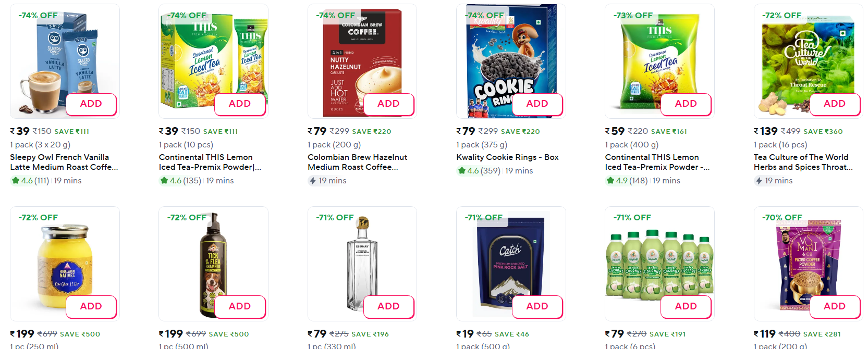The width and height of the screenshot is (868, 349).
Task: Add the tender coconut water 6-pack
Action: (x=686, y=307)
